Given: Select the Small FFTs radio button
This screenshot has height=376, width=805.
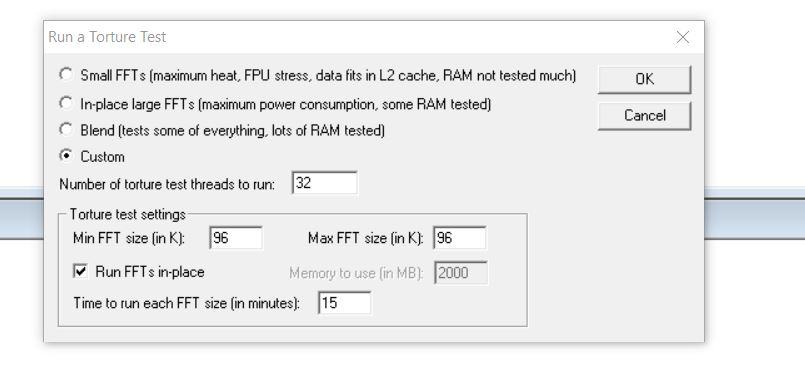Looking at the screenshot, I should pos(66,74).
